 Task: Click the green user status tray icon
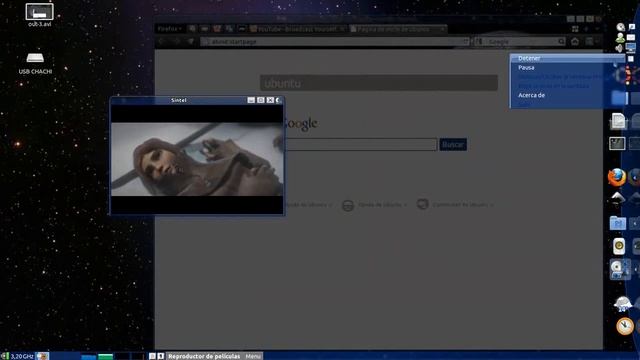pos(620,38)
